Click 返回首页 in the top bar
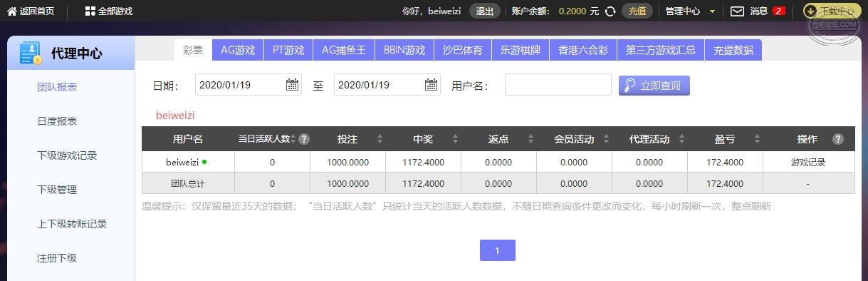The height and width of the screenshot is (281, 868). (x=37, y=11)
